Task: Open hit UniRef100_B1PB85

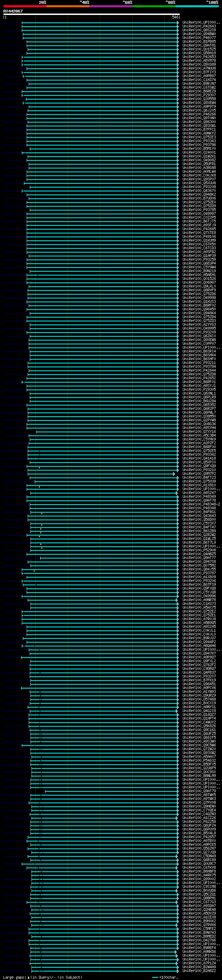Action: point(199,41)
